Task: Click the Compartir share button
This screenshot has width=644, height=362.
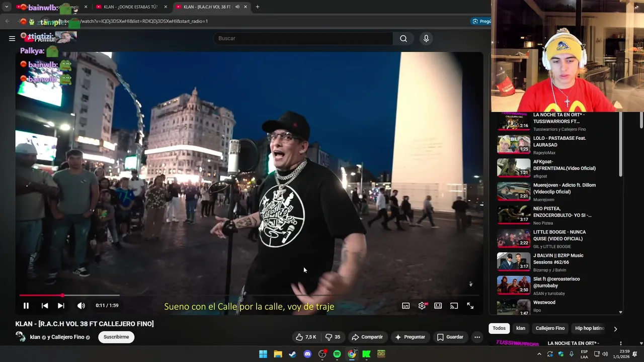Action: coord(367,337)
